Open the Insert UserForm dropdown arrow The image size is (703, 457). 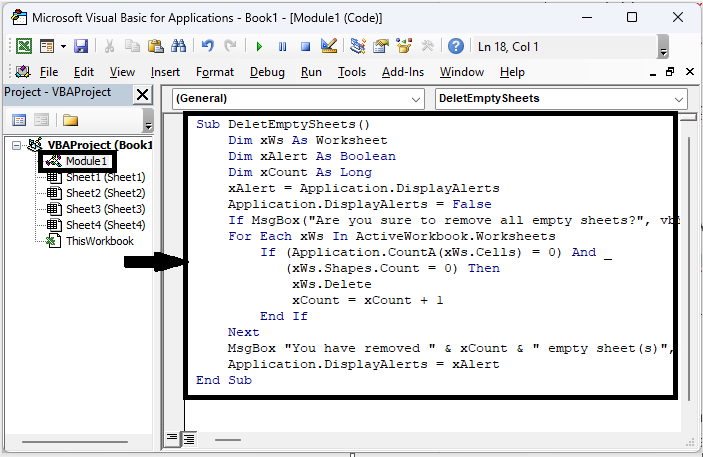pos(63,46)
